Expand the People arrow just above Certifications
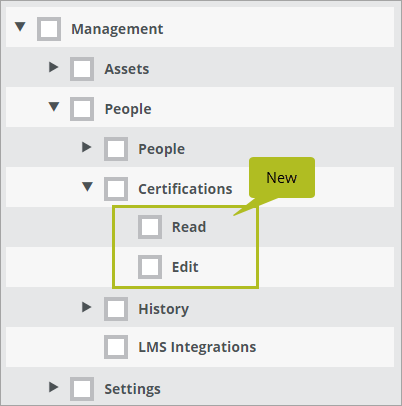The height and width of the screenshot is (406, 402). (x=87, y=147)
